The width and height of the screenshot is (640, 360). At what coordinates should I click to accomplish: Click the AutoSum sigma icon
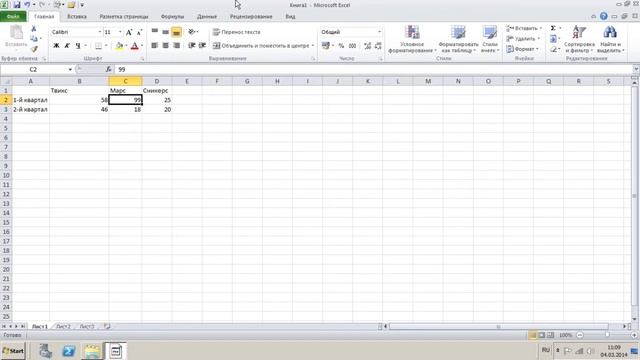coord(553,28)
